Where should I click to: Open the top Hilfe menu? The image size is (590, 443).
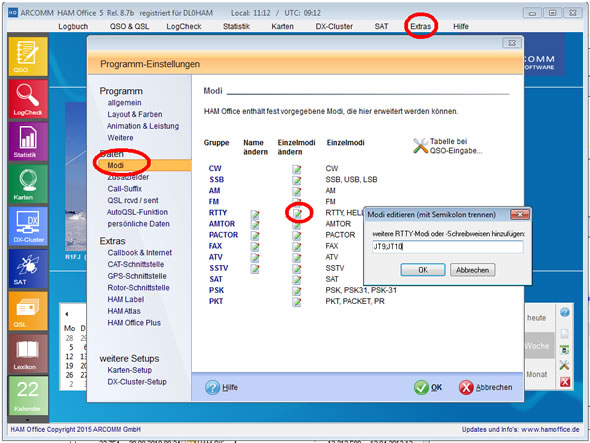pos(461,26)
